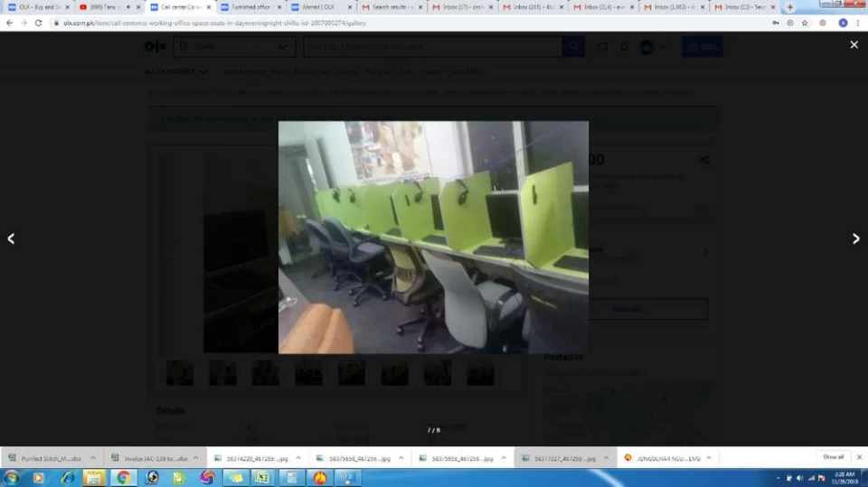Image resolution: width=868 pixels, height=487 pixels.
Task: Go forward in browser history
Action: (24, 23)
